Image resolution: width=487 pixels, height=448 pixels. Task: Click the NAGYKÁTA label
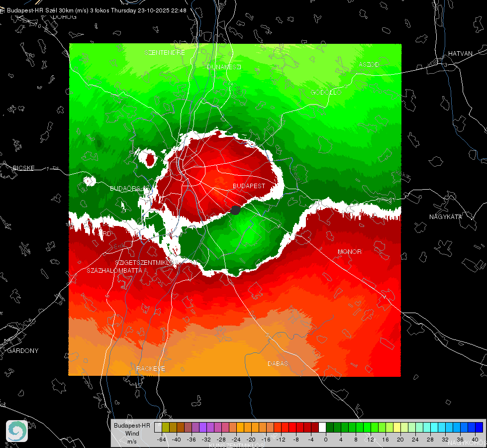tap(446, 217)
